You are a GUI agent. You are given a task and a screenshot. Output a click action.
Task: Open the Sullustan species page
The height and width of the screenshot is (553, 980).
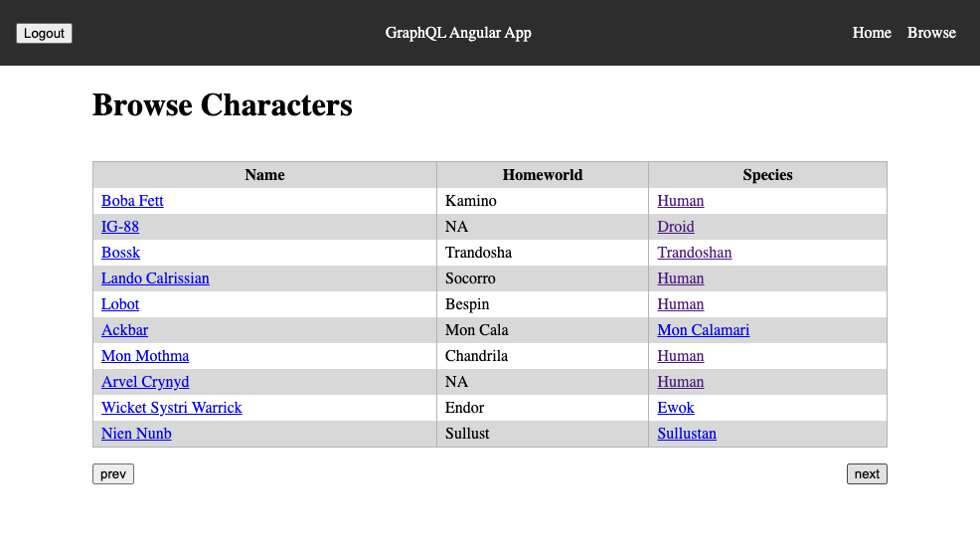[687, 434]
